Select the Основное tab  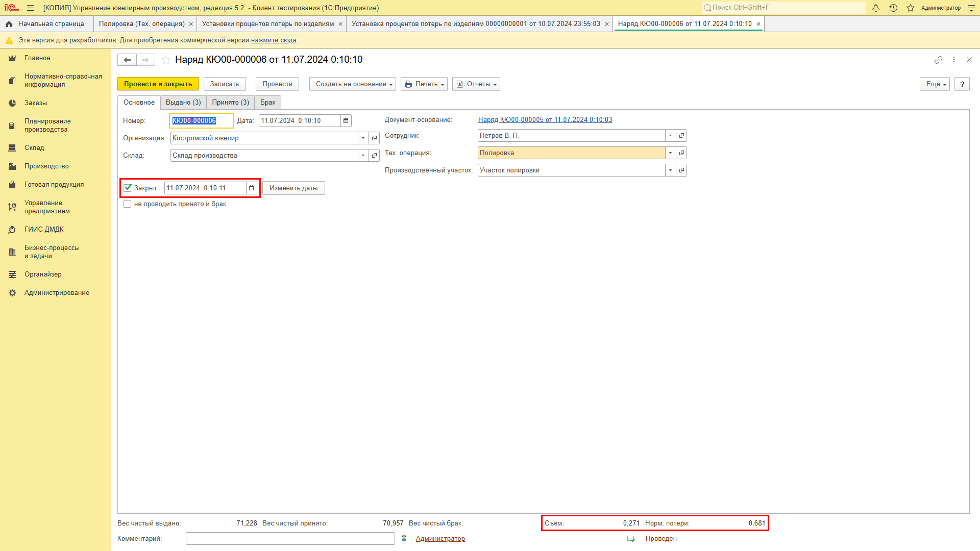point(139,103)
